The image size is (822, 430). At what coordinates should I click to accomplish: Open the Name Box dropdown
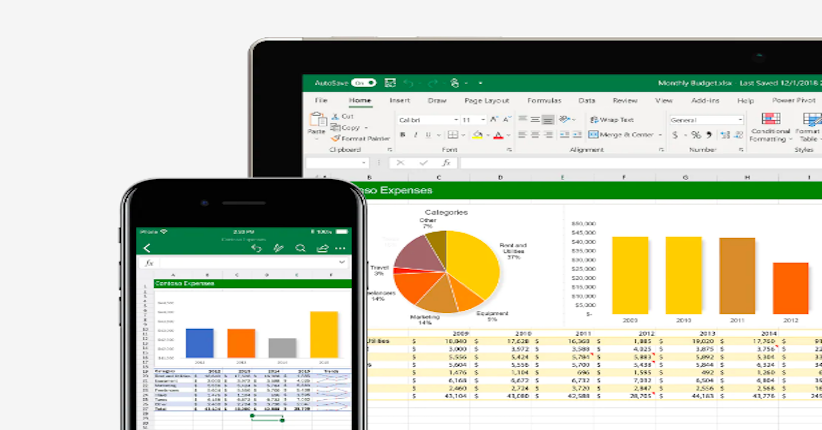click(364, 163)
